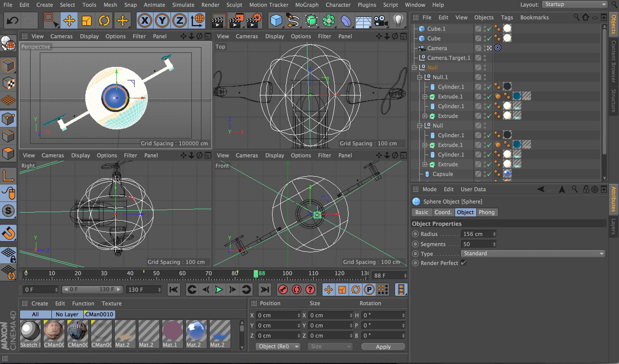Select the Rotate tool in top toolbar
The width and height of the screenshot is (619, 364).
pos(104,21)
